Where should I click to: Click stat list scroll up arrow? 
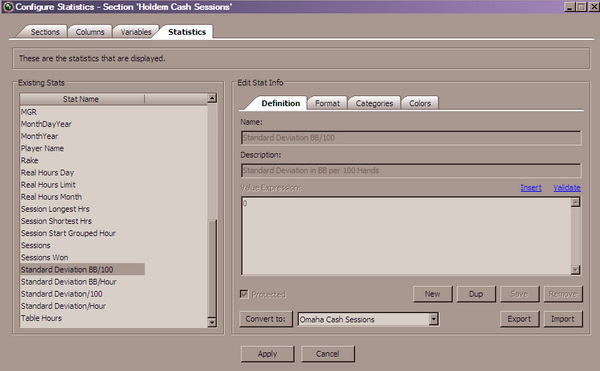point(212,99)
